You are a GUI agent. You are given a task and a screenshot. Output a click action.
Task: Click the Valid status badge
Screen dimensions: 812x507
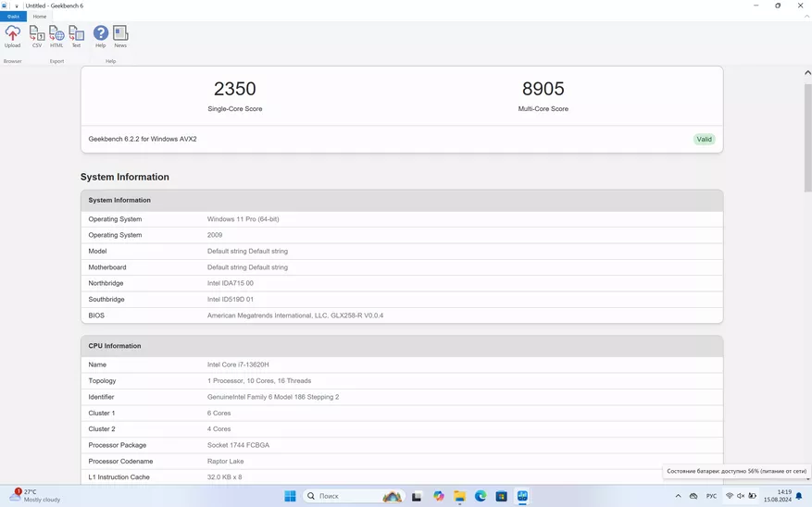pos(704,140)
